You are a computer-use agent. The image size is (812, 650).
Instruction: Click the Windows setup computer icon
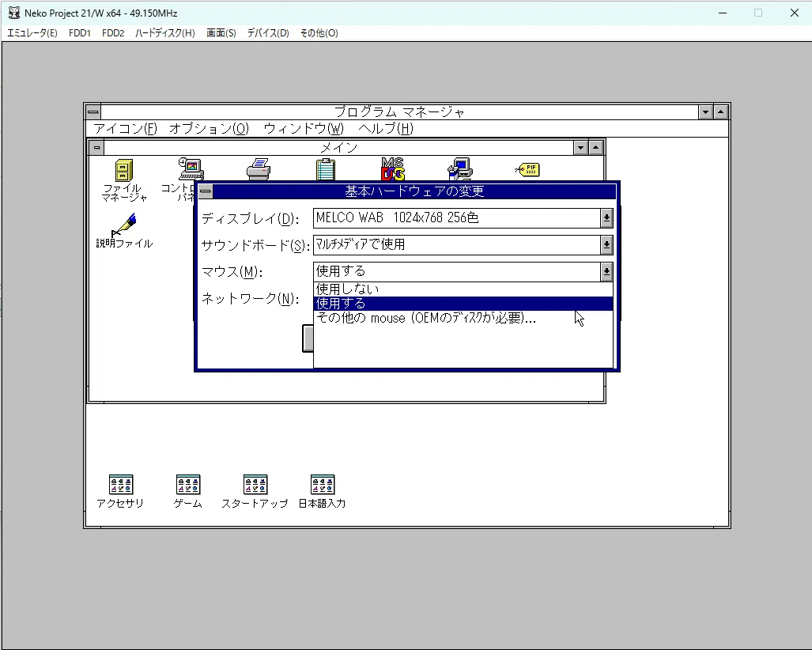[460, 169]
